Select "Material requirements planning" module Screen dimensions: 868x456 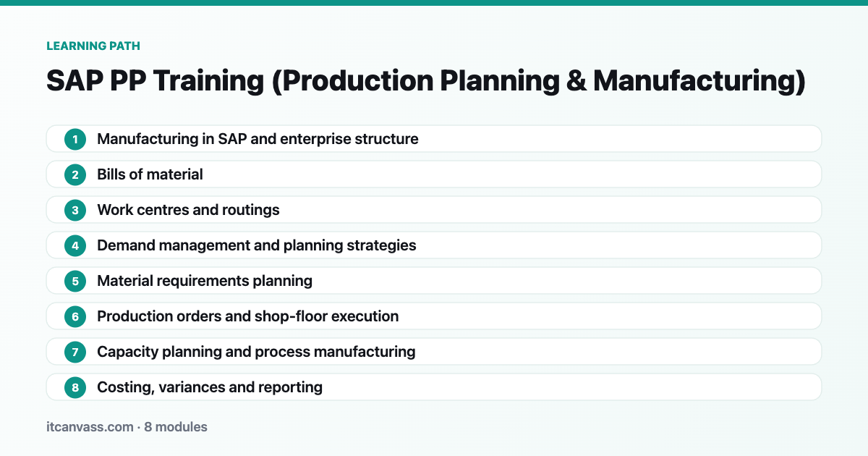point(434,281)
